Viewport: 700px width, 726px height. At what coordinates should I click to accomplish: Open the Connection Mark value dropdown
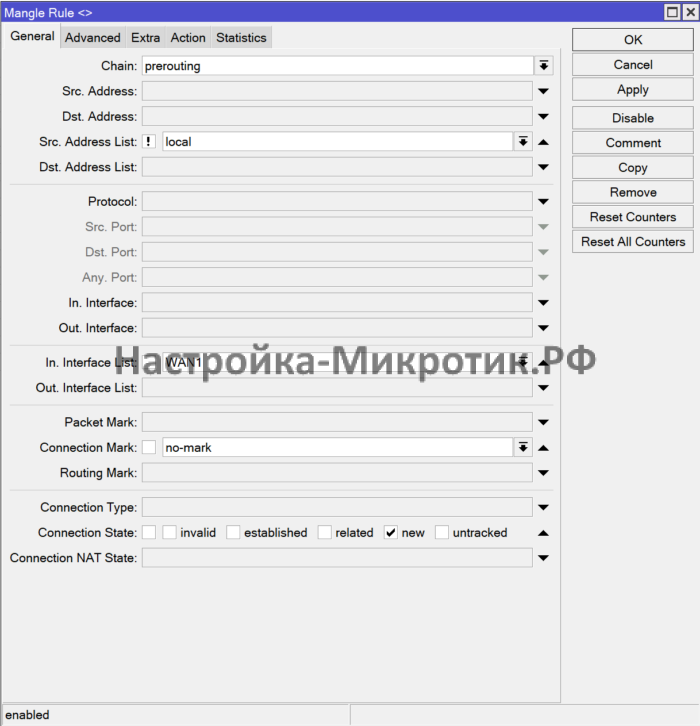click(523, 448)
